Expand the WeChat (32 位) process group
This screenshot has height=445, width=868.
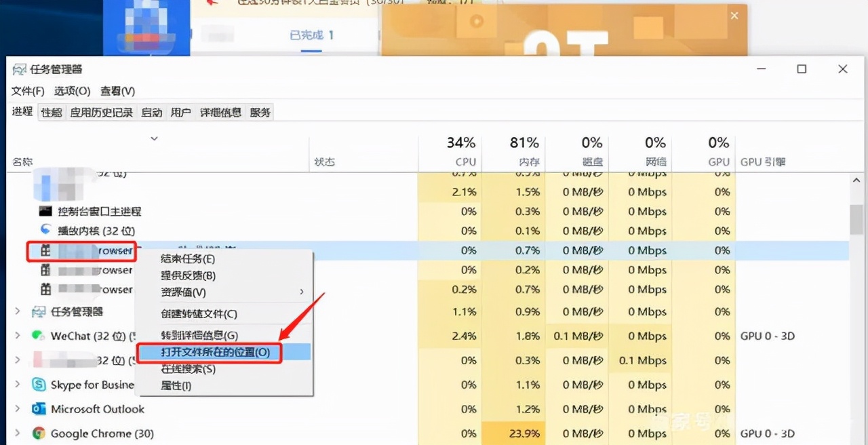click(16, 336)
